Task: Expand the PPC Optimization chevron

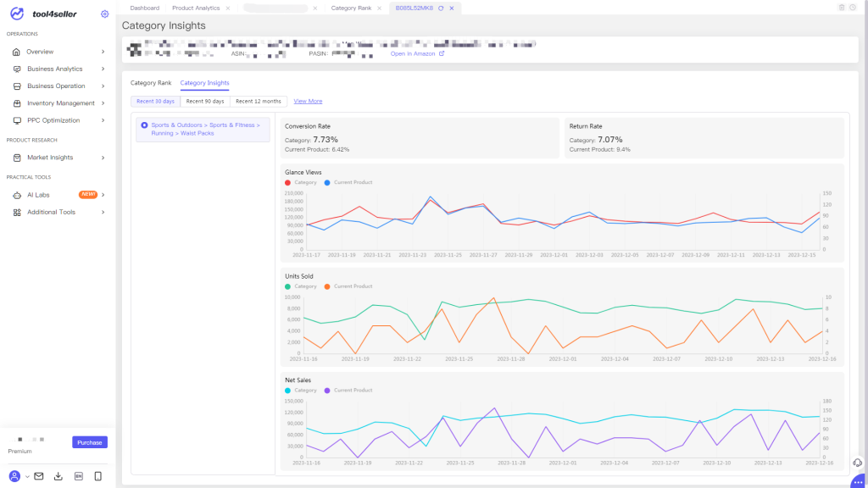Action: pyautogui.click(x=103, y=120)
